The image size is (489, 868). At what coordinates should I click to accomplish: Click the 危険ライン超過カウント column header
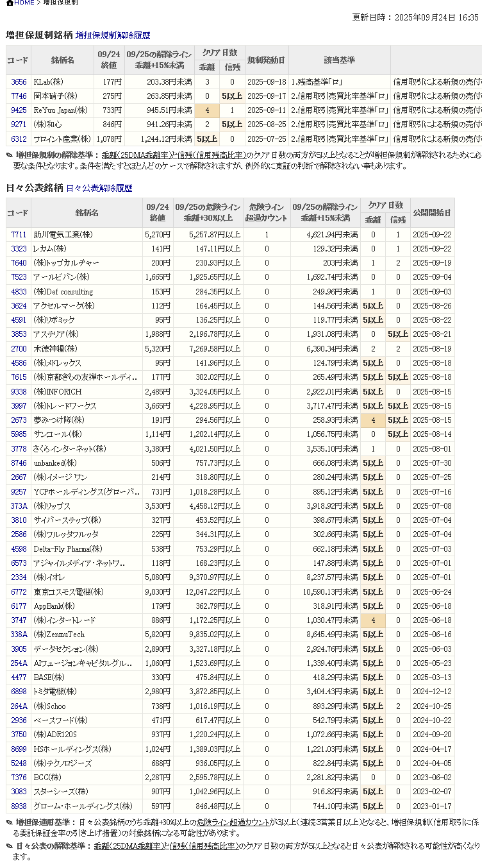(267, 212)
